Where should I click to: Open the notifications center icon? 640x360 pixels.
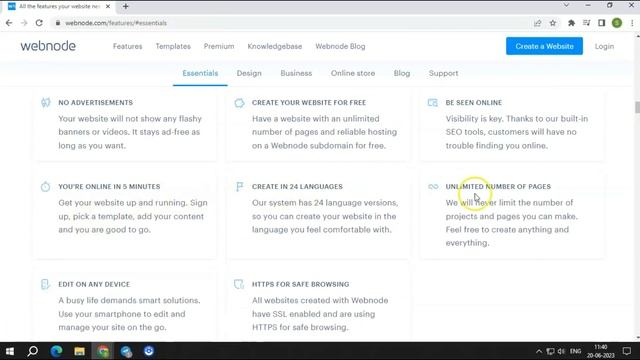(x=627, y=351)
